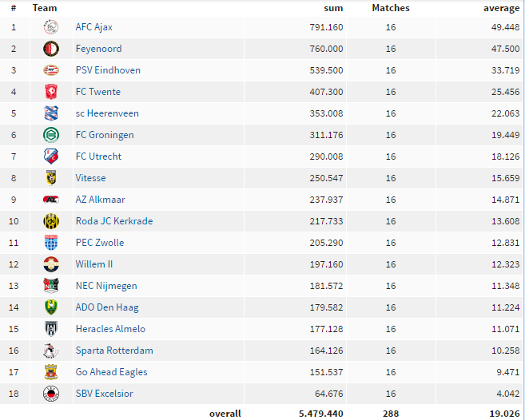The image size is (525, 420).
Task: Open the FC Utrecht team link
Action: click(x=98, y=157)
